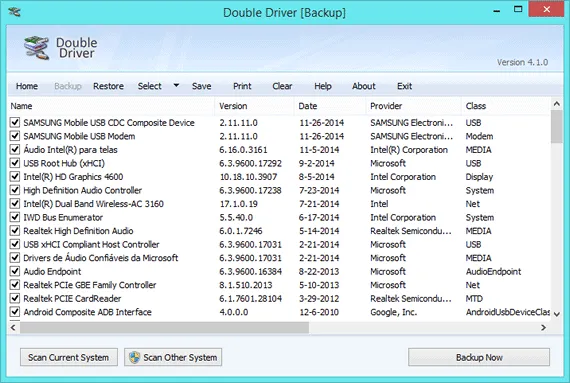Uncheck Android Composite ADB Interface

(x=15, y=312)
